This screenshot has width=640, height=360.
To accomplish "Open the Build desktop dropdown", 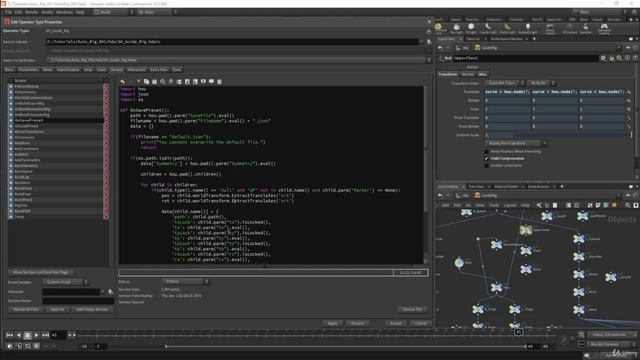I will pyautogui.click(x=113, y=12).
